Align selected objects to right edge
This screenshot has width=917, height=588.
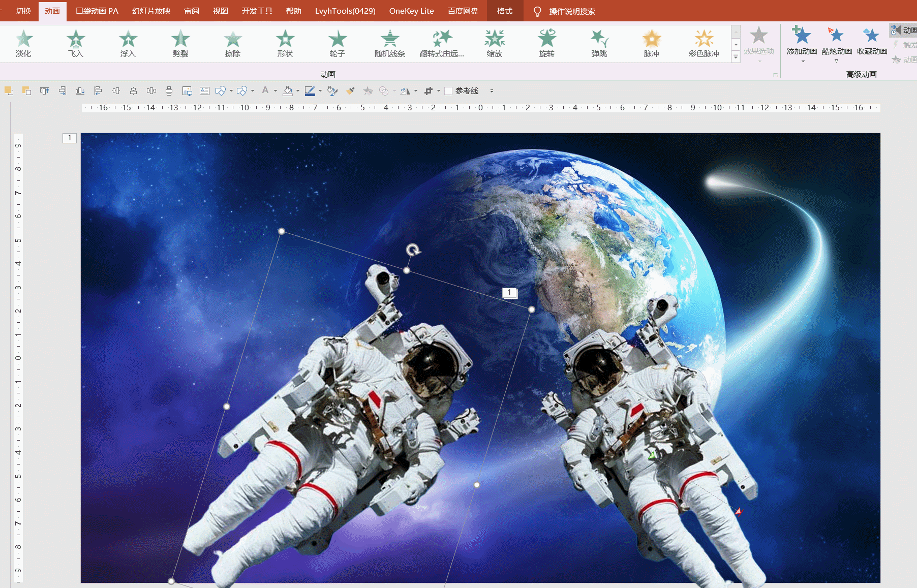click(x=62, y=91)
